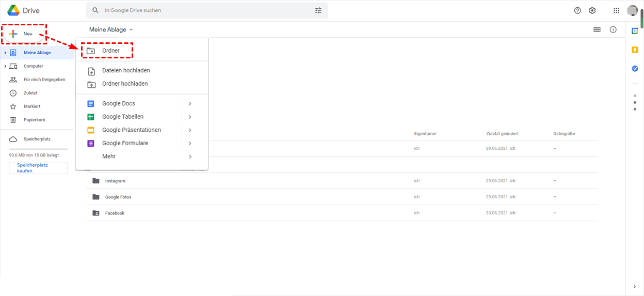Click the Zuletzt clock icon
The height and width of the screenshot is (296, 644).
[x=13, y=93]
